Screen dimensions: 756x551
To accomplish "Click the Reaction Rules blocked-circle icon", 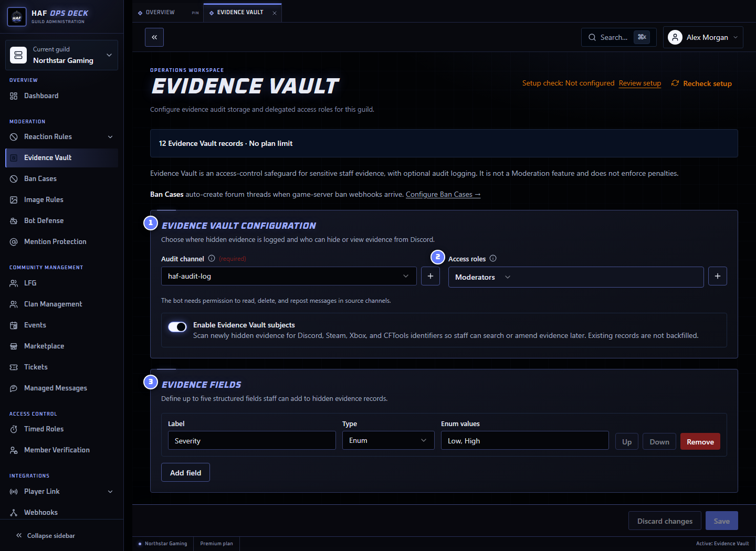I will 14,137.
